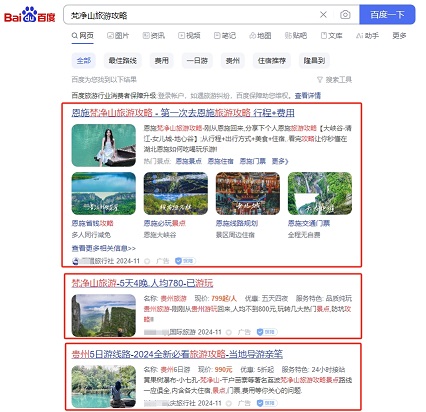Open the 贴吧 tab
Viewport: 426px width, 412px height.
[296, 35]
